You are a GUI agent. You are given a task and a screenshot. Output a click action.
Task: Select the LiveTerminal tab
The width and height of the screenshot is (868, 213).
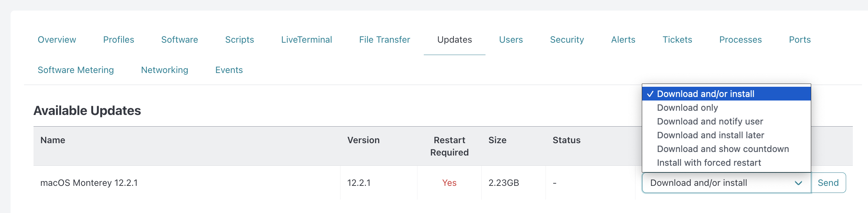(x=307, y=40)
